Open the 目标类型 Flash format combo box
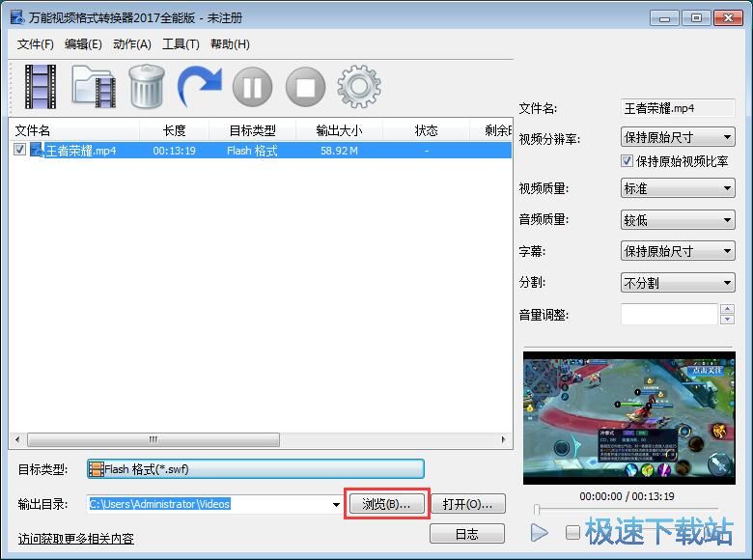The width and height of the screenshot is (753, 560). click(x=256, y=468)
